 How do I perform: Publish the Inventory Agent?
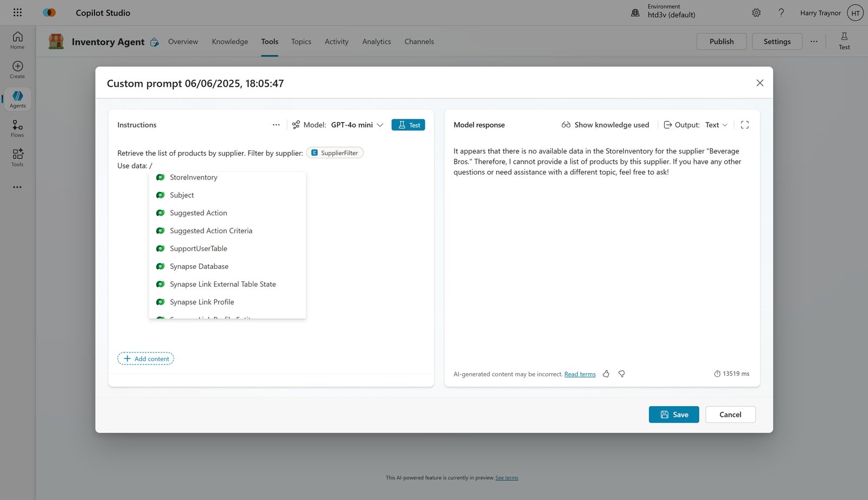[x=721, y=41]
